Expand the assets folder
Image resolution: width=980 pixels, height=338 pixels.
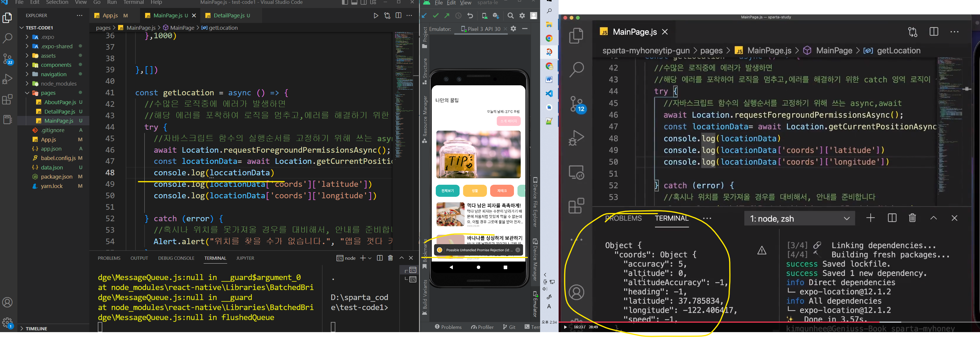point(27,56)
